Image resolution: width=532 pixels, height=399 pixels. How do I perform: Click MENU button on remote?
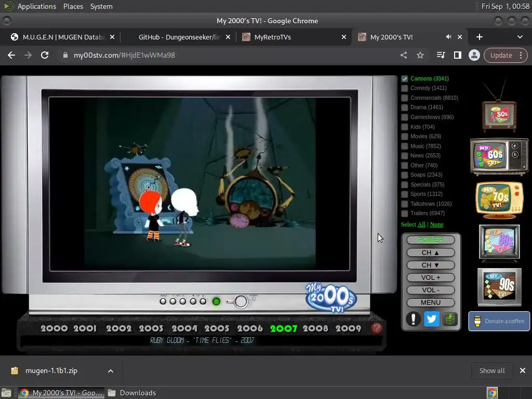tap(431, 302)
